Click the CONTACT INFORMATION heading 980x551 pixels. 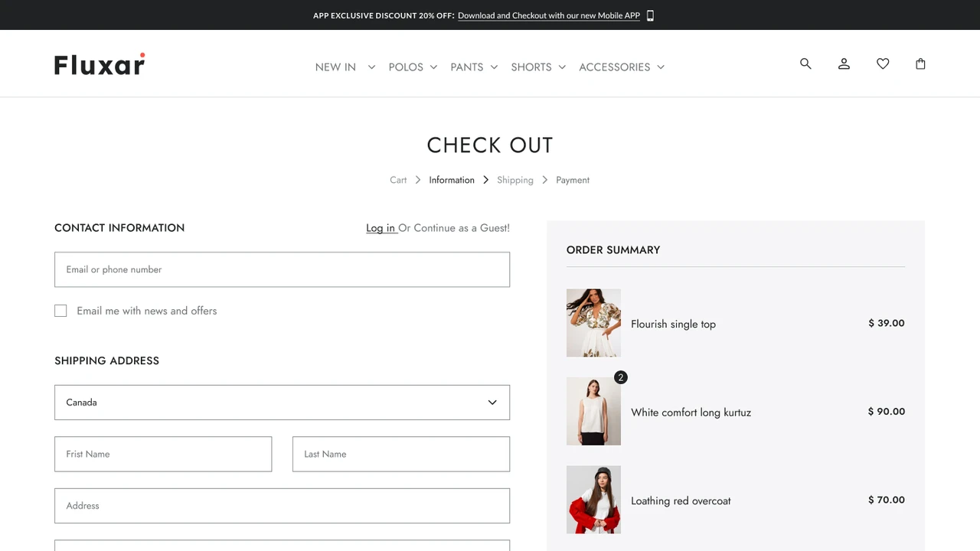click(x=119, y=228)
